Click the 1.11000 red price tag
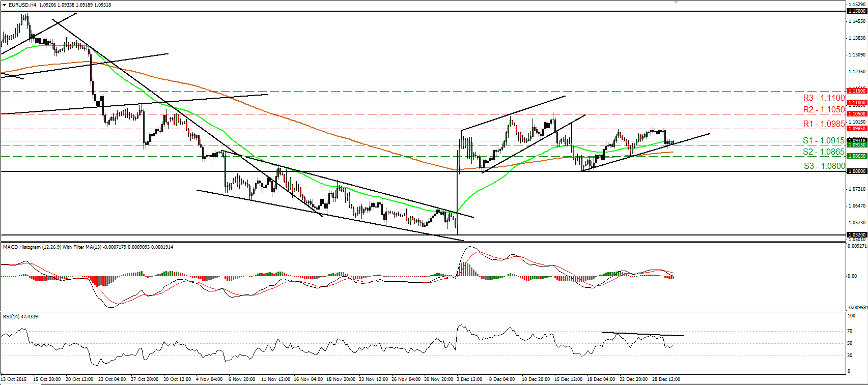Image resolution: width=868 pixels, height=385 pixels. point(856,102)
